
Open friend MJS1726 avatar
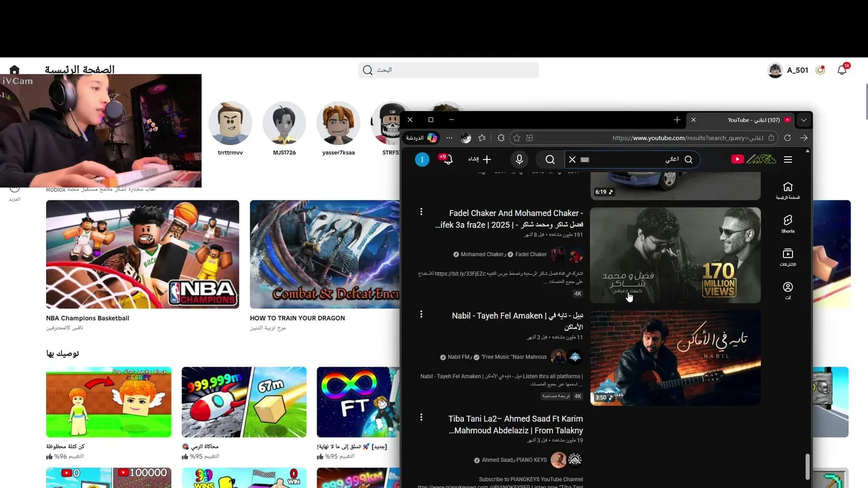[x=284, y=123]
